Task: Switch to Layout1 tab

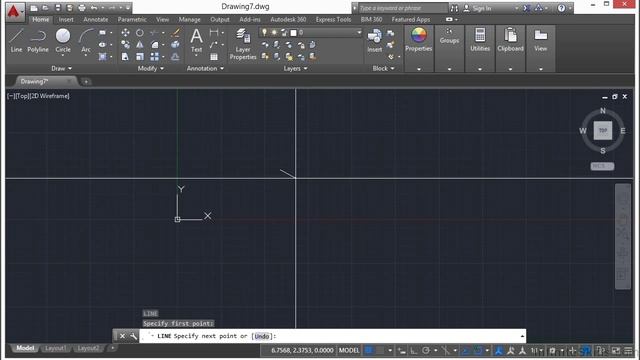Action: [56, 348]
